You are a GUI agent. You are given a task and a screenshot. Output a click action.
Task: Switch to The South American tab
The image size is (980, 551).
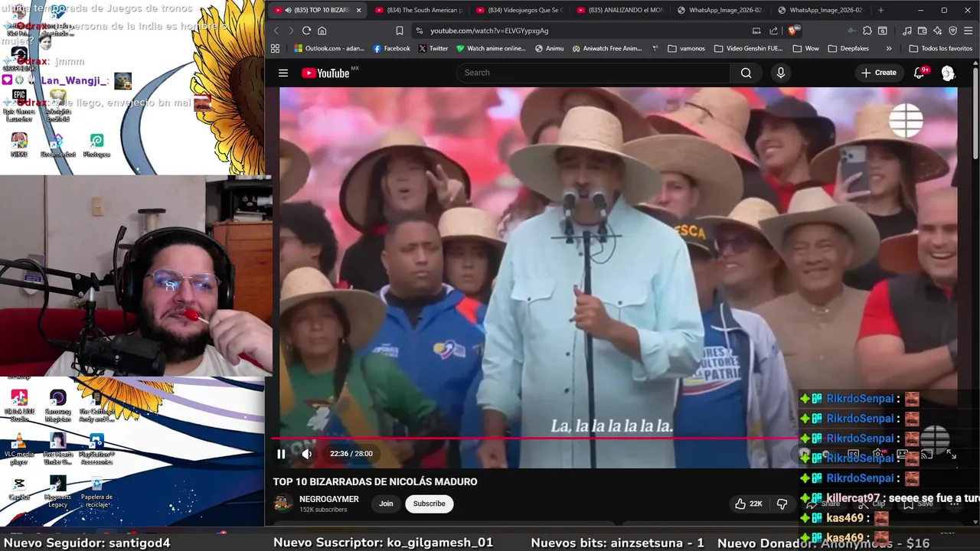pyautogui.click(x=417, y=10)
